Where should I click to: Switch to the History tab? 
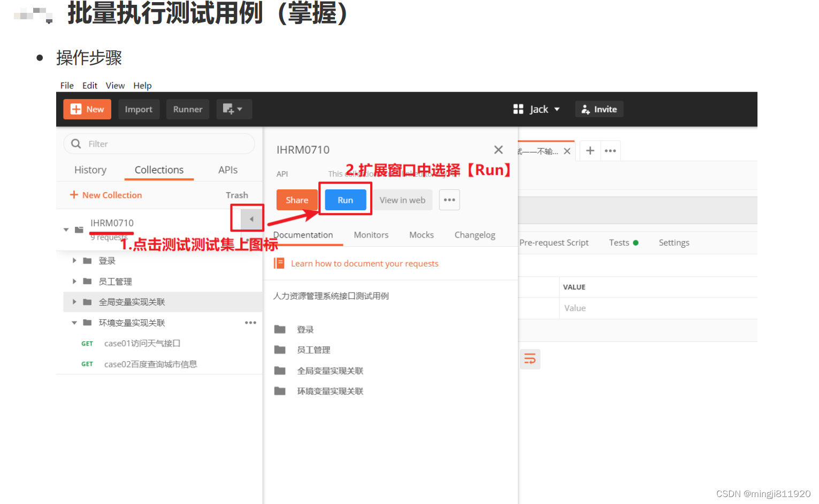tap(90, 170)
